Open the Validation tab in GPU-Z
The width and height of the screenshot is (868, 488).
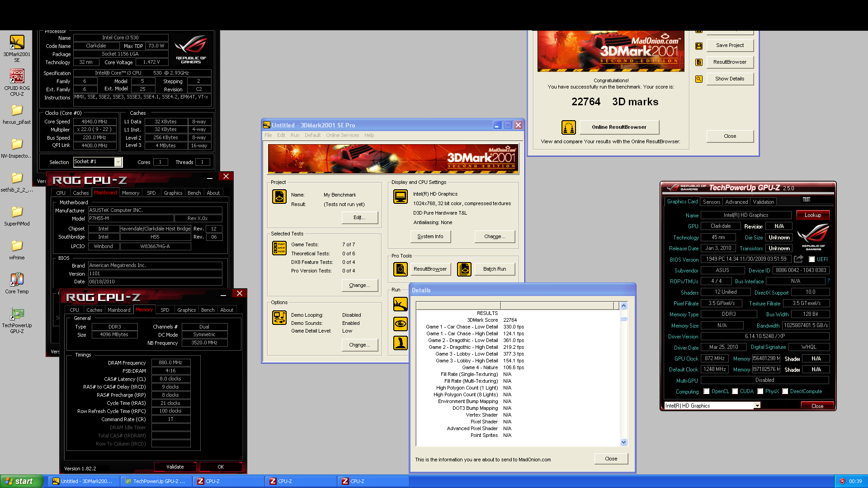(x=764, y=202)
